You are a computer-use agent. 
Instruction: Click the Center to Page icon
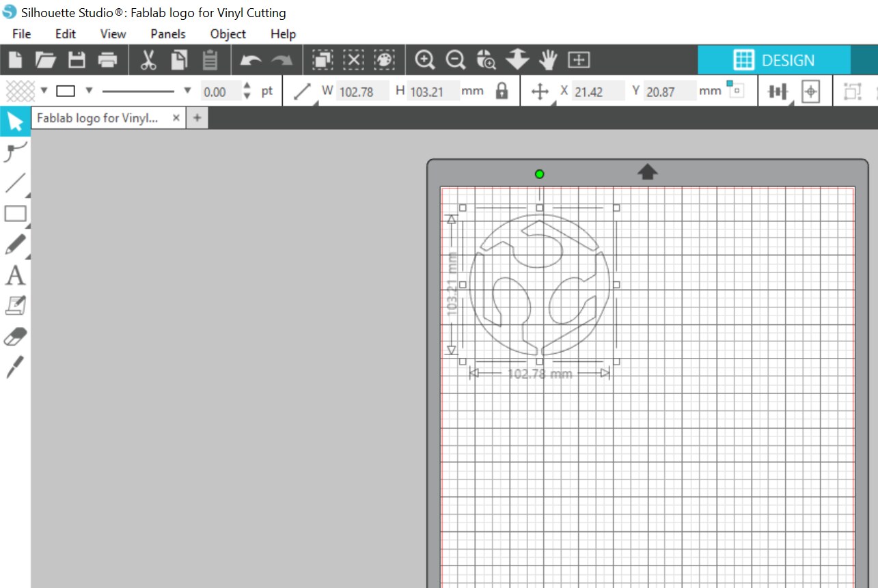click(x=811, y=92)
